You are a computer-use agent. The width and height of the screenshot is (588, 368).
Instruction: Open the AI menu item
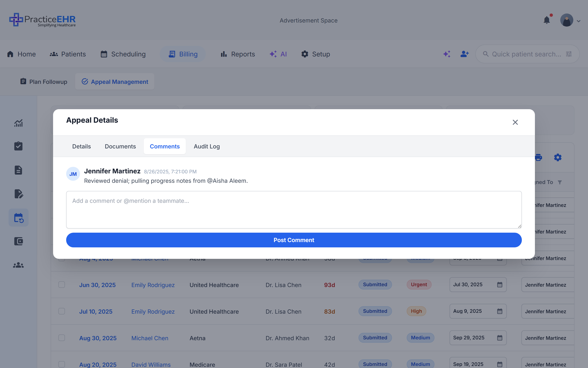tap(278, 54)
